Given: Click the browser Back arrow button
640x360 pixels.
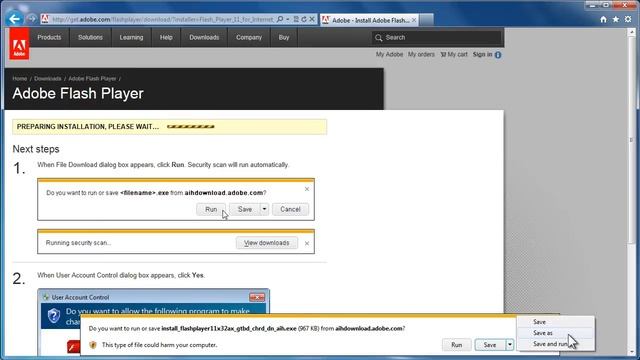Looking at the screenshot, I should click(14, 19).
